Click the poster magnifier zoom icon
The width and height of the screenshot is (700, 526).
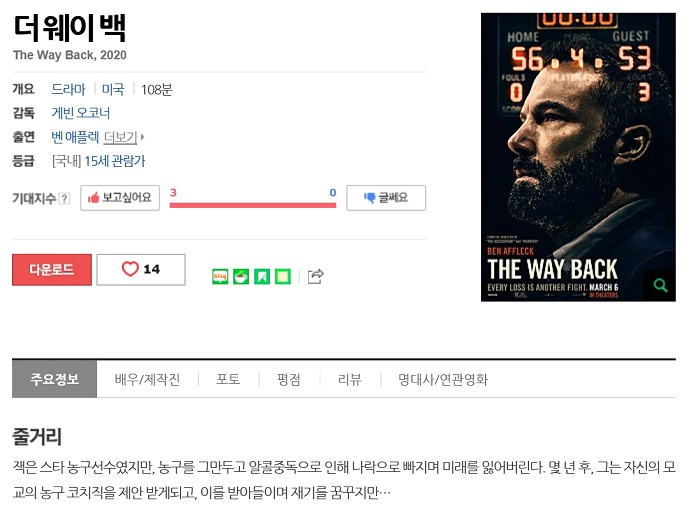[x=660, y=285]
